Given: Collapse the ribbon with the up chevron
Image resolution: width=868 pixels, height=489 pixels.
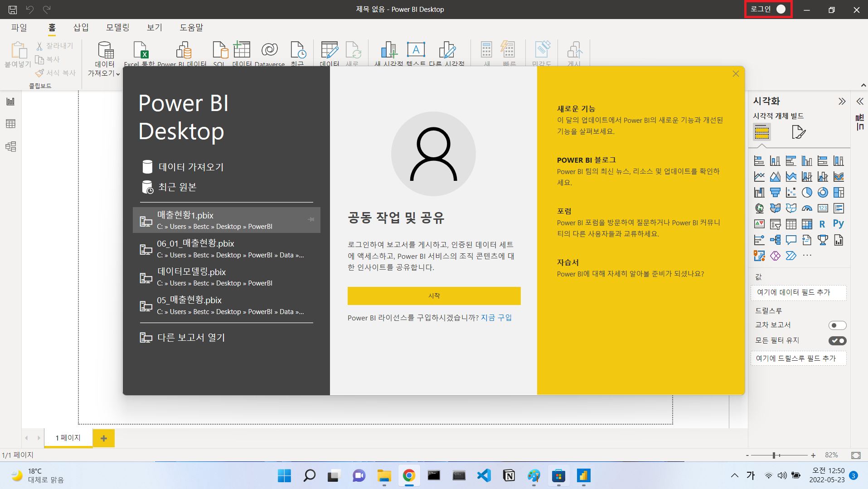Looking at the screenshot, I should click(863, 85).
